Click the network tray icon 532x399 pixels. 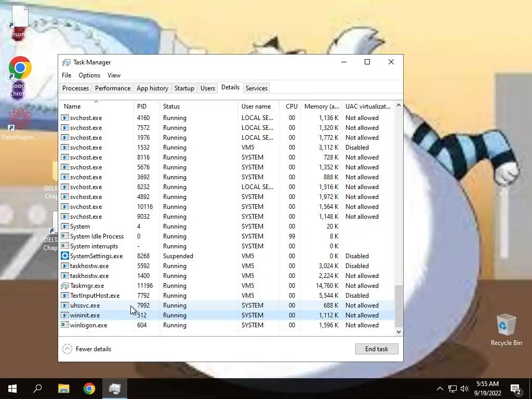453,389
